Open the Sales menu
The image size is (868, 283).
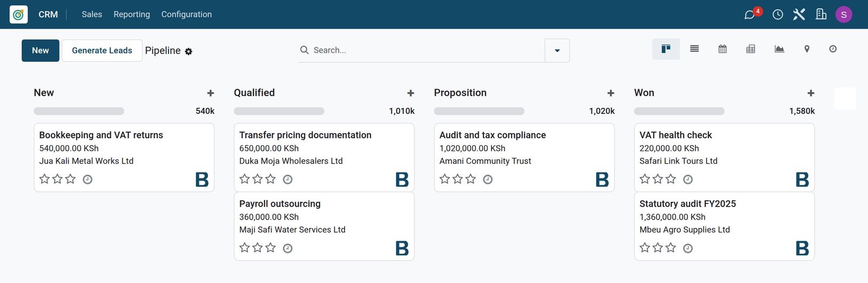[x=92, y=15]
